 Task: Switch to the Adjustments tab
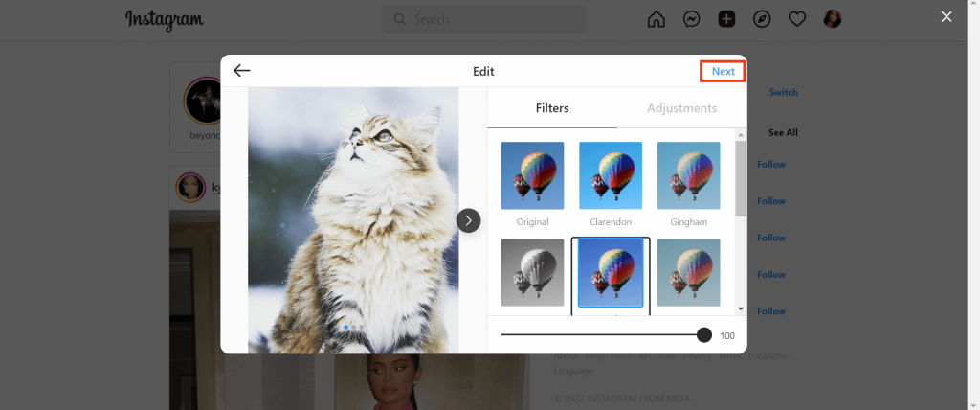pos(681,108)
